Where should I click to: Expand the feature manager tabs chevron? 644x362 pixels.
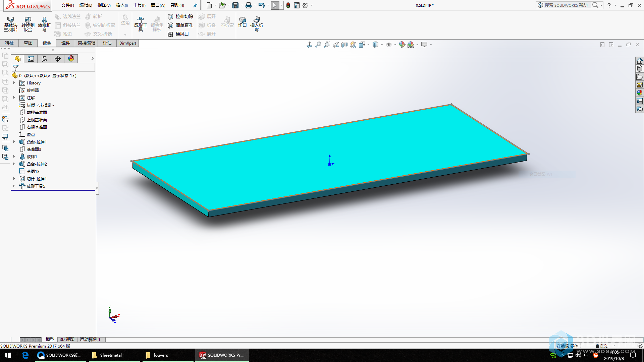click(x=92, y=59)
